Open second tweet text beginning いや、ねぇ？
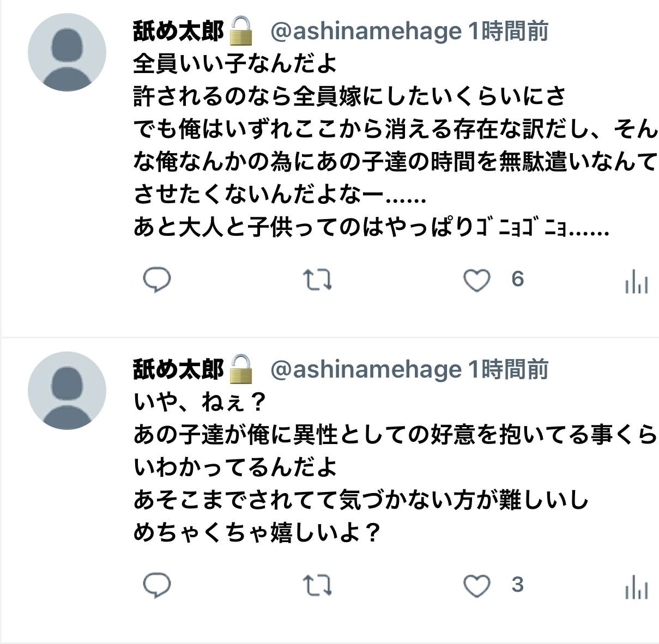This screenshot has width=659, height=644. click(x=395, y=467)
